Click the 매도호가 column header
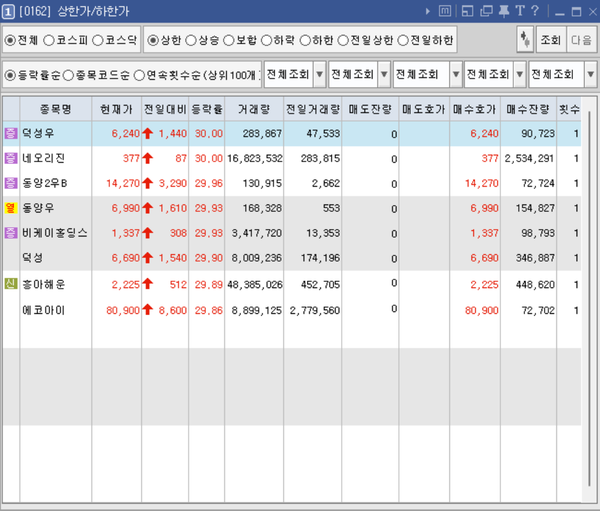Viewport: 600px width, 511px height. tap(424, 109)
